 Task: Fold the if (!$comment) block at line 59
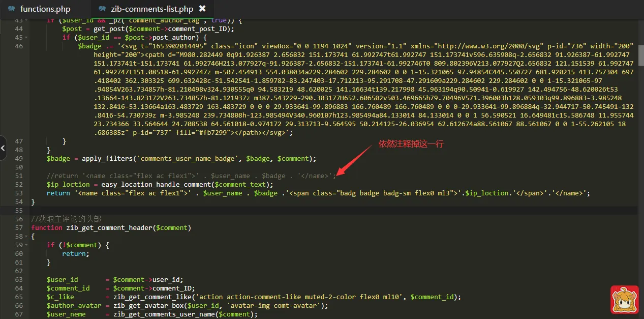(25, 245)
